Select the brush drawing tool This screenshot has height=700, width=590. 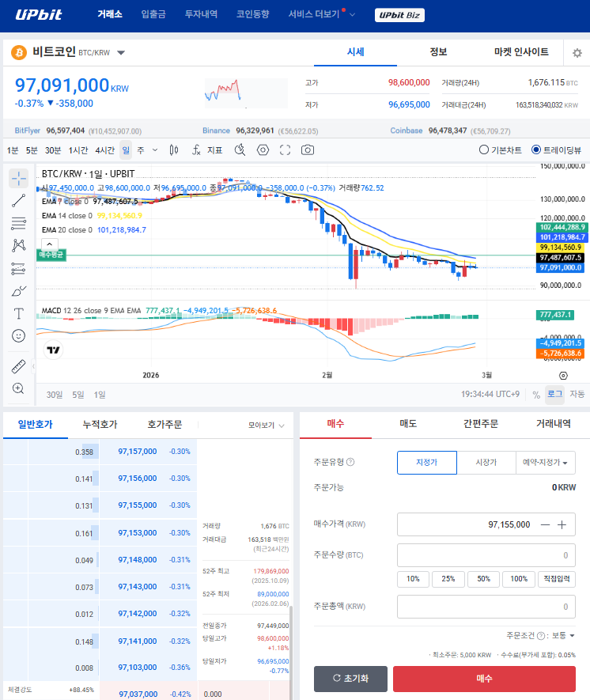coord(18,292)
